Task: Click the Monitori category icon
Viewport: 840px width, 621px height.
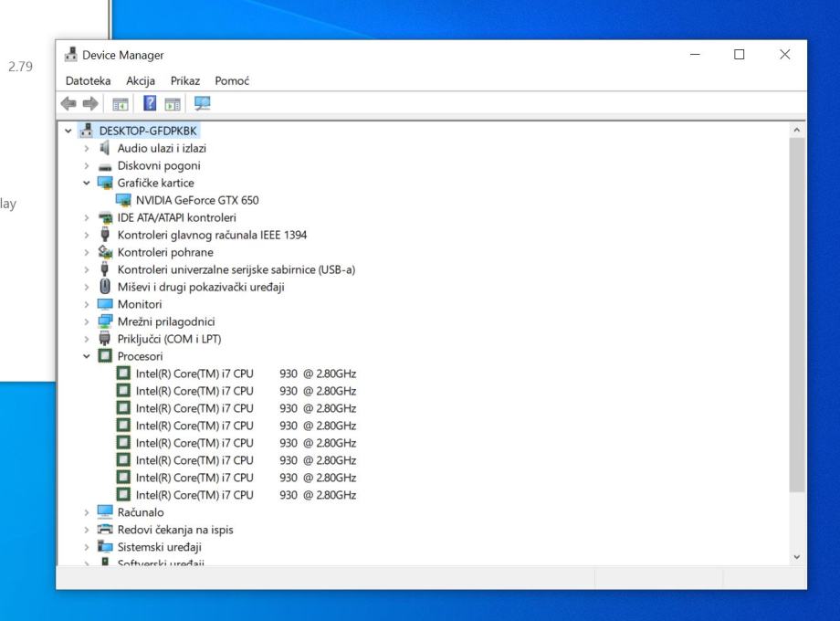Action: 106,304
